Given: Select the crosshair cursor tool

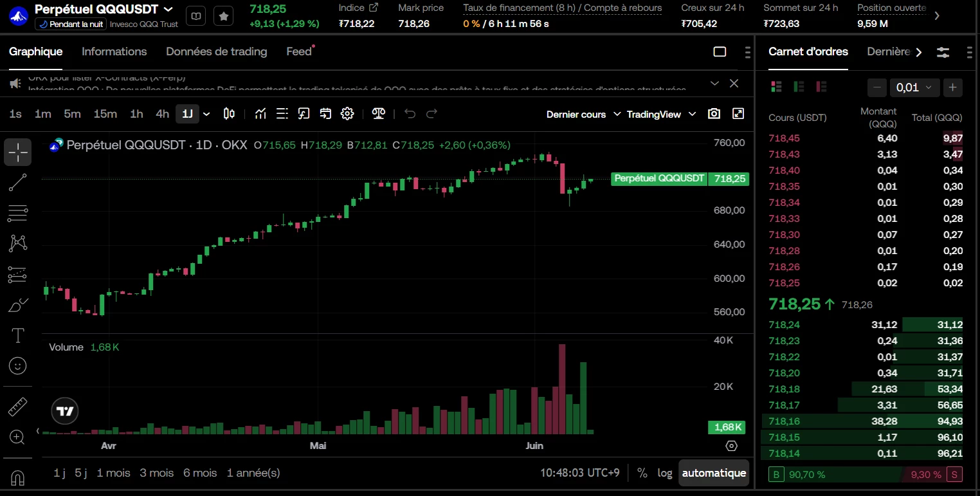Looking at the screenshot, I should pos(18,152).
